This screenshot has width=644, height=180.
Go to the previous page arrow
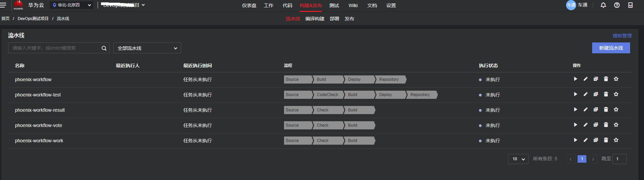(x=571, y=159)
